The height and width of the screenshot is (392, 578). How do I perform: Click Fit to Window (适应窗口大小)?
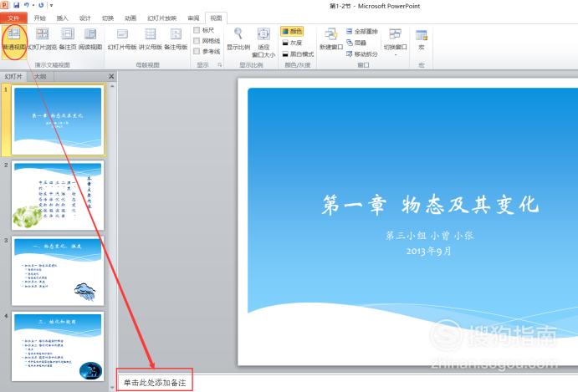pos(263,43)
